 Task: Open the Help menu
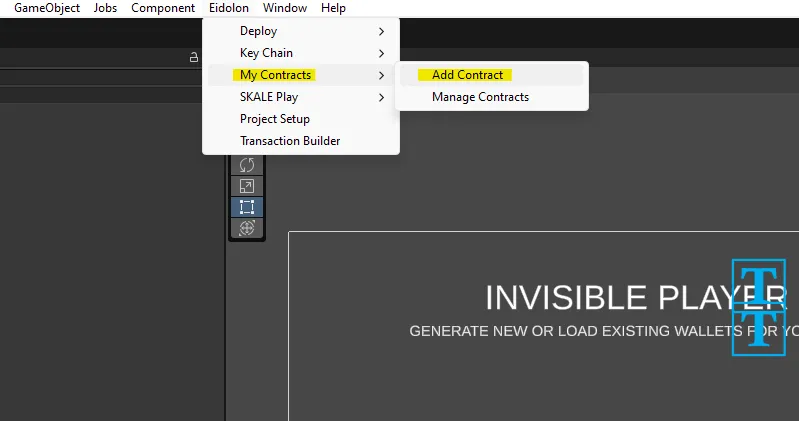(333, 8)
